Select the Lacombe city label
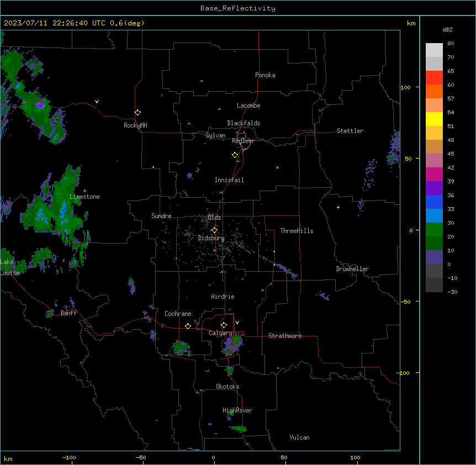Screen dimensions: 476x465 click(248, 105)
